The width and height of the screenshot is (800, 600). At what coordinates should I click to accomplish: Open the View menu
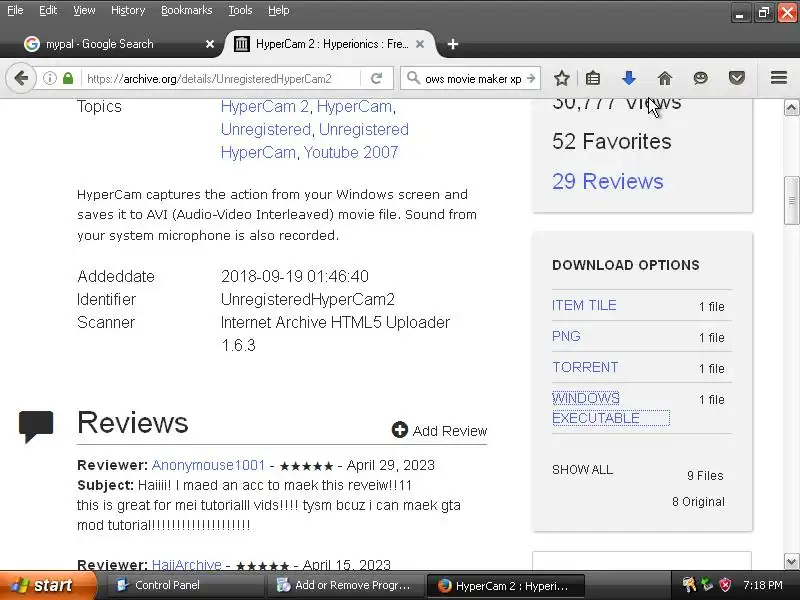pyautogui.click(x=84, y=10)
